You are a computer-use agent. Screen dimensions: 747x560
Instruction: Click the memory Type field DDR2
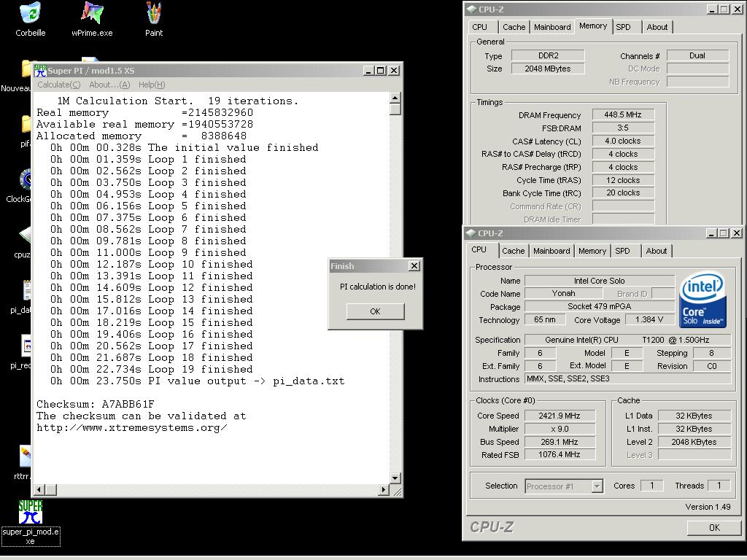(x=548, y=55)
